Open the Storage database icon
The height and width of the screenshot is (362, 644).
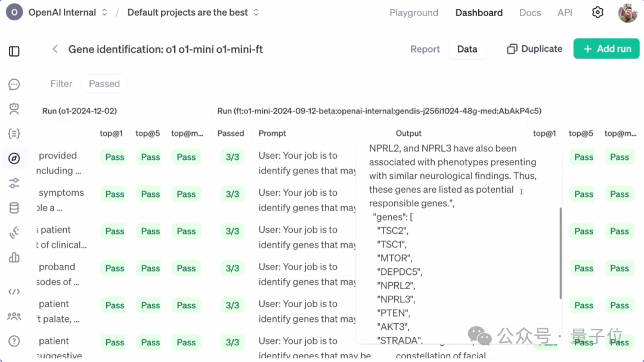pyautogui.click(x=14, y=208)
